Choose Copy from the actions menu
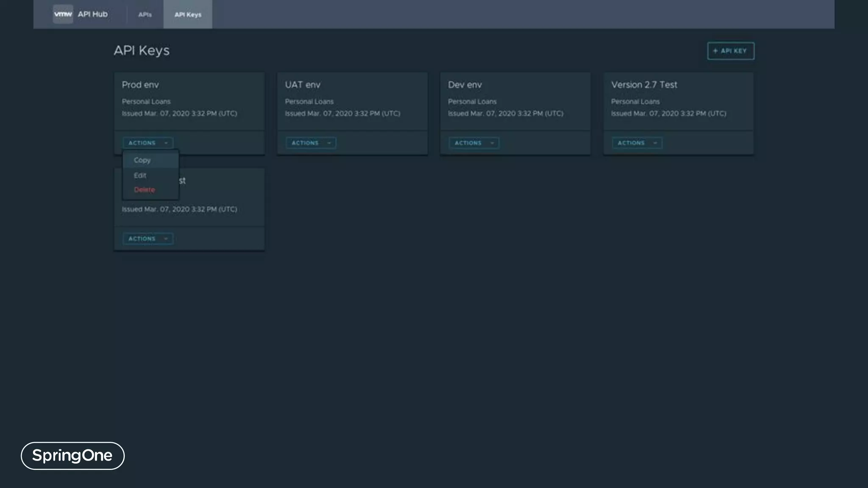This screenshot has height=488, width=868. [142, 160]
